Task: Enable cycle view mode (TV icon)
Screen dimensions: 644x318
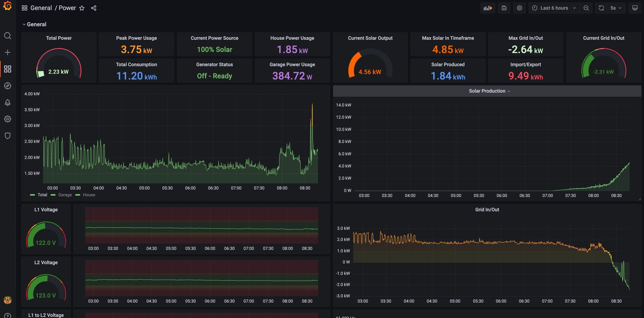Action: tap(635, 8)
